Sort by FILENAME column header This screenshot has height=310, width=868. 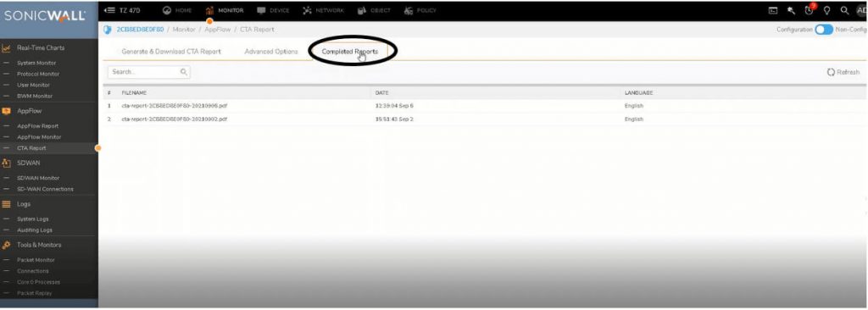tap(134, 93)
